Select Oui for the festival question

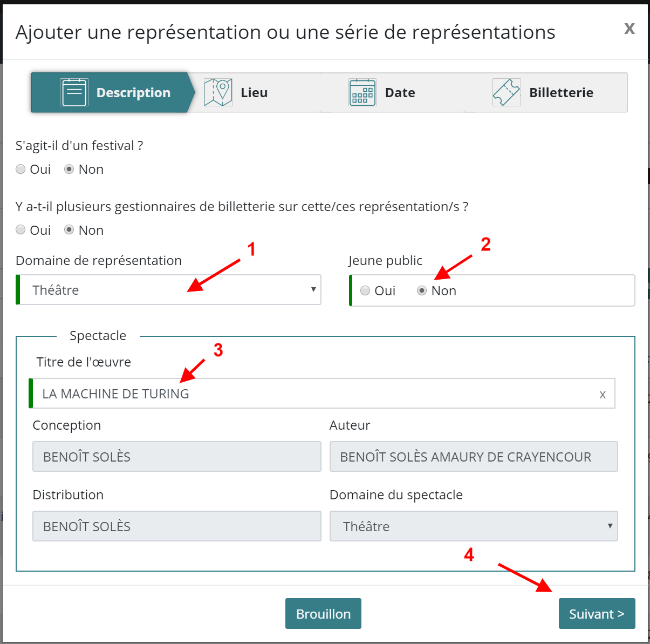tap(21, 170)
